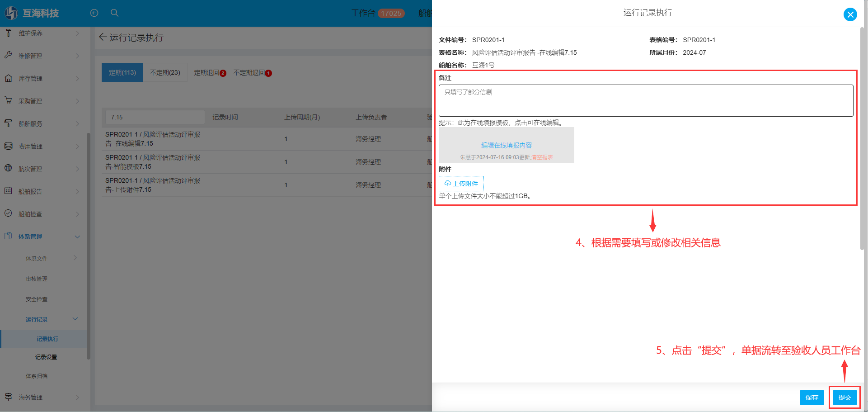Click the 保存 button
The image size is (868, 412).
[x=812, y=398]
